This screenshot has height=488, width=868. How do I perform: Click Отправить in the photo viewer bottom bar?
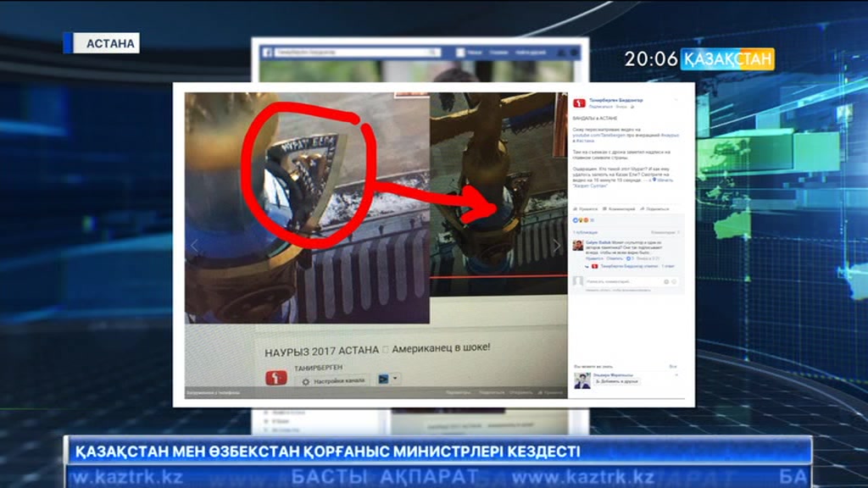pos(521,393)
